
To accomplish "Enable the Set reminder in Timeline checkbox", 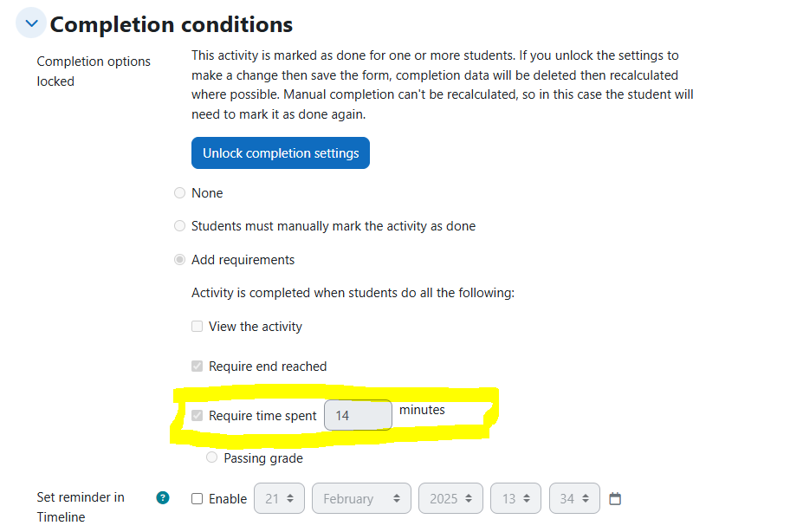I will pos(198,499).
